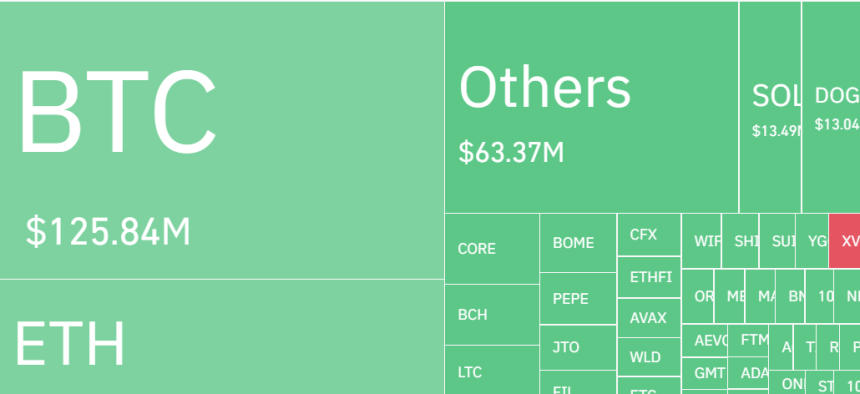860x394 pixels.
Task: Select the BTC $125.84M tile
Action: tap(222, 140)
